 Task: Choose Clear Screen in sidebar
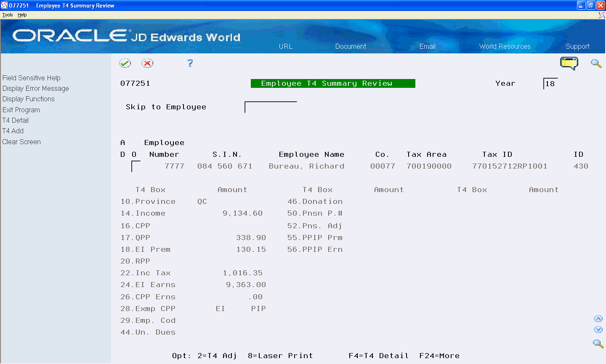point(21,142)
